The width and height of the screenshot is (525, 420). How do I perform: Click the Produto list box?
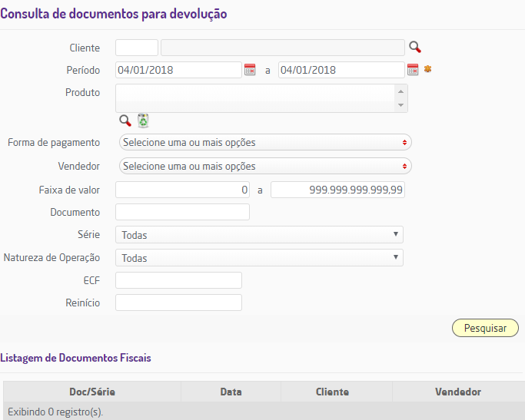pyautogui.click(x=261, y=98)
